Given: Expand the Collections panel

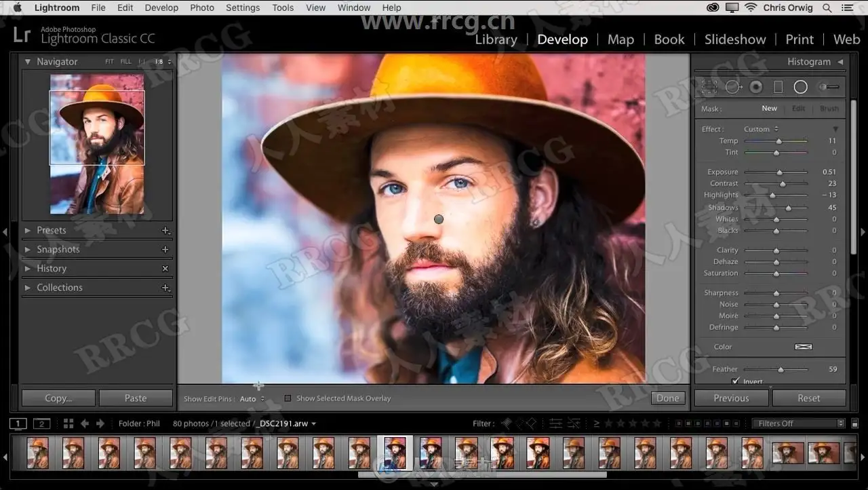Looking at the screenshot, I should click(28, 288).
